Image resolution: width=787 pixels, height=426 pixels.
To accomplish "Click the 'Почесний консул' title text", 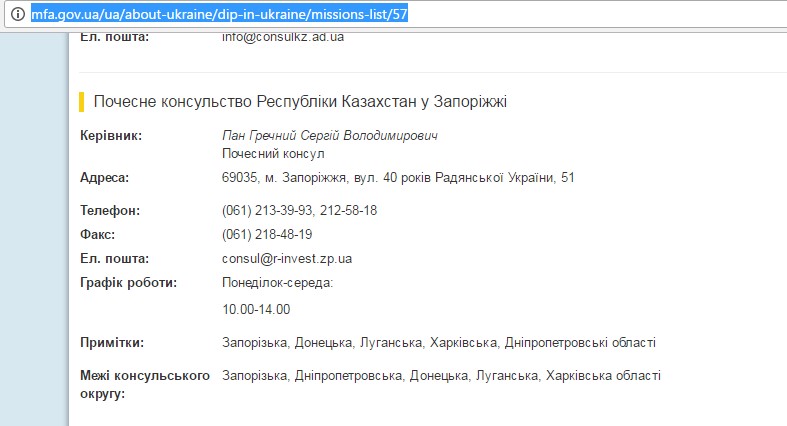I will (x=273, y=154).
